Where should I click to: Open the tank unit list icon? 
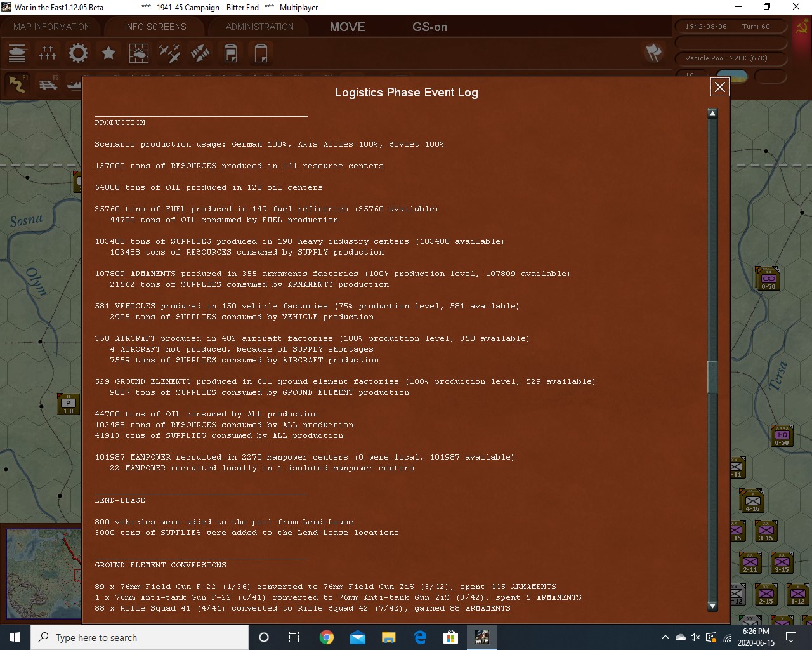[17, 53]
